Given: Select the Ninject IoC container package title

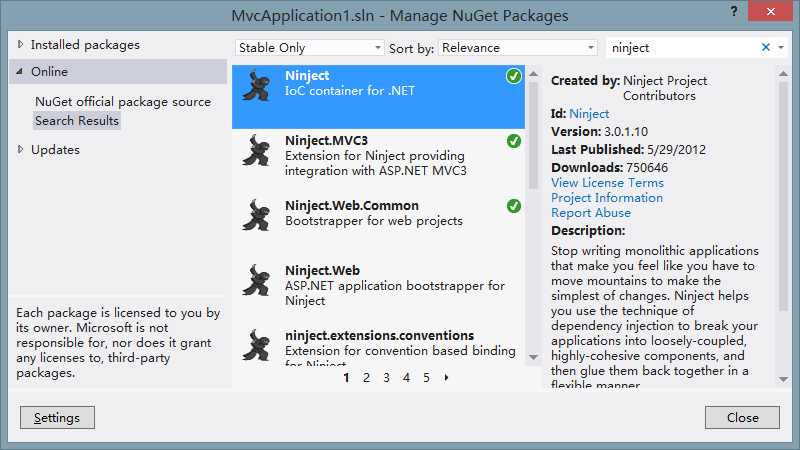Looking at the screenshot, I should [x=307, y=76].
